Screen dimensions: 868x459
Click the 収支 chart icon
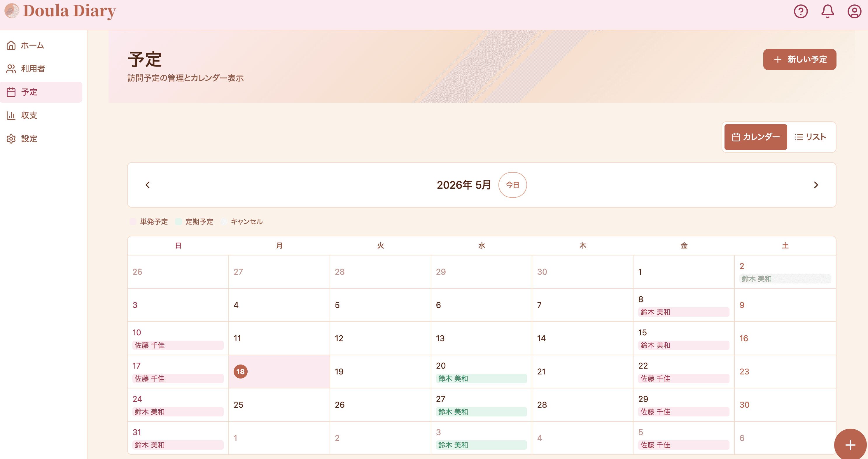click(11, 115)
